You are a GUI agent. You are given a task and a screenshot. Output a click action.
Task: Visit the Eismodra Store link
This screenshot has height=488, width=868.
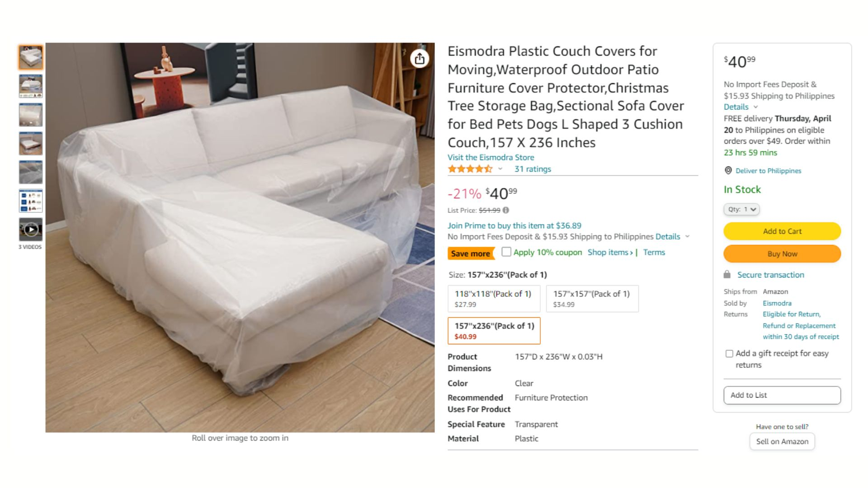pyautogui.click(x=491, y=157)
